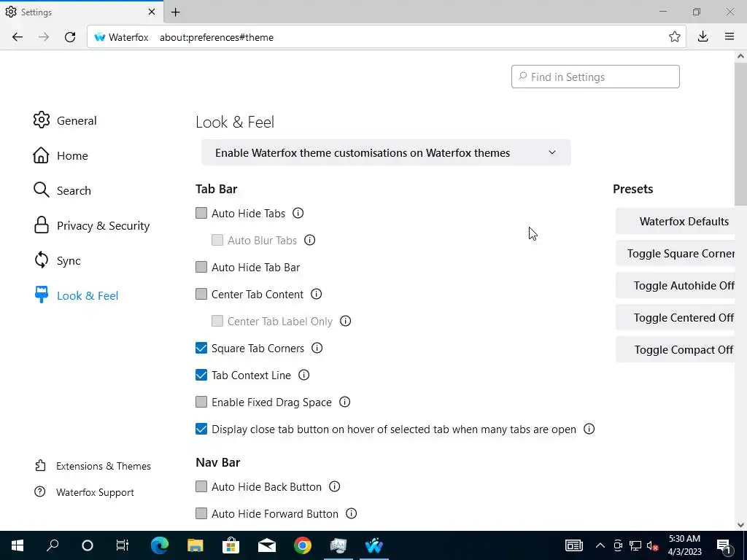Viewport: 747px width, 560px height.
Task: Open the hamburger application menu
Action: 729,36
